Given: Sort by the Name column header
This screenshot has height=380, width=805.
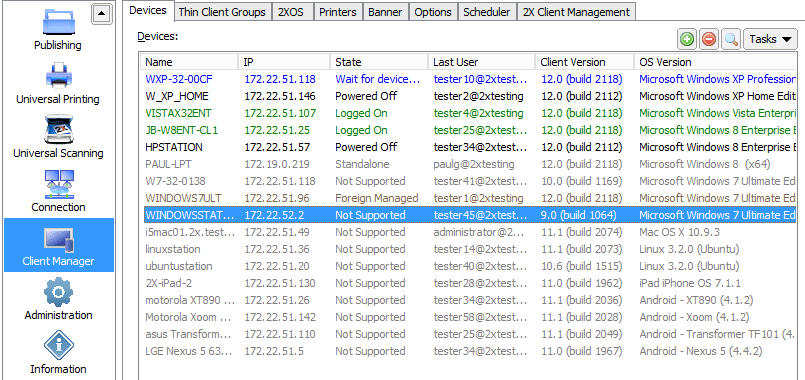Looking at the screenshot, I should click(189, 62).
